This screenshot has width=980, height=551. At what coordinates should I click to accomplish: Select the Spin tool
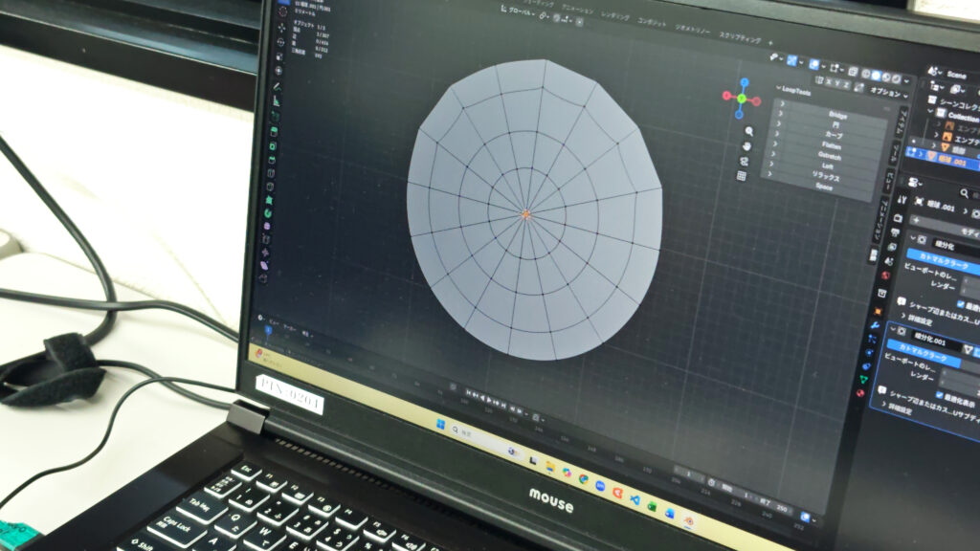pos(268,213)
